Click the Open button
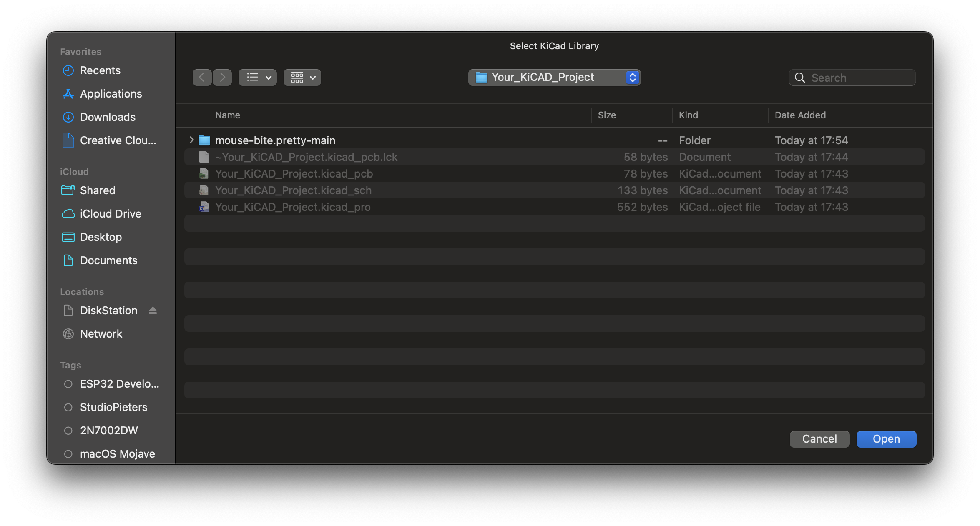The height and width of the screenshot is (526, 980). pyautogui.click(x=886, y=439)
